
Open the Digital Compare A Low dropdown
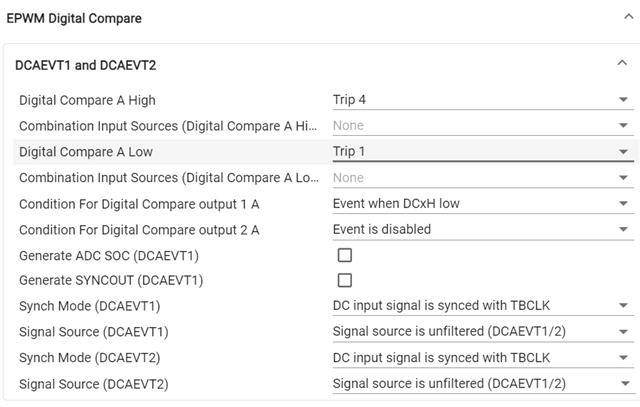tap(482, 152)
